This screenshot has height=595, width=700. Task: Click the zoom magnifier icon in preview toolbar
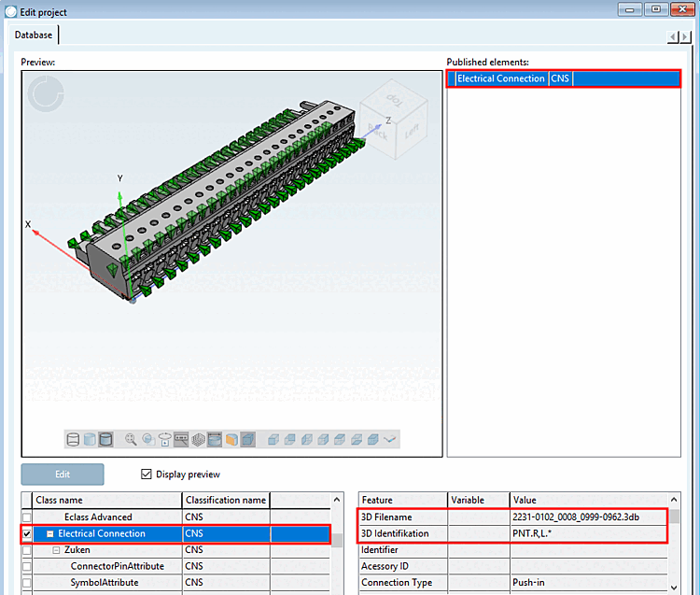click(131, 438)
